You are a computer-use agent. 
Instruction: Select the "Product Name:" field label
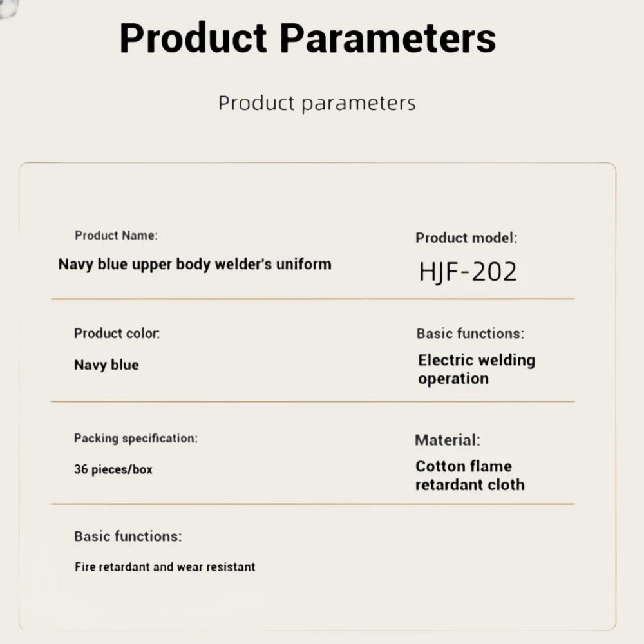[x=116, y=235]
